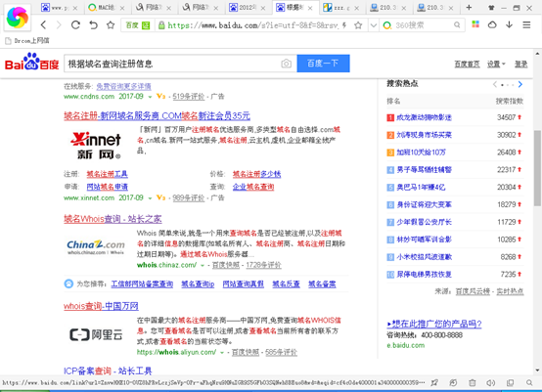Click the status bar speaker mute icon

[x=490, y=382]
